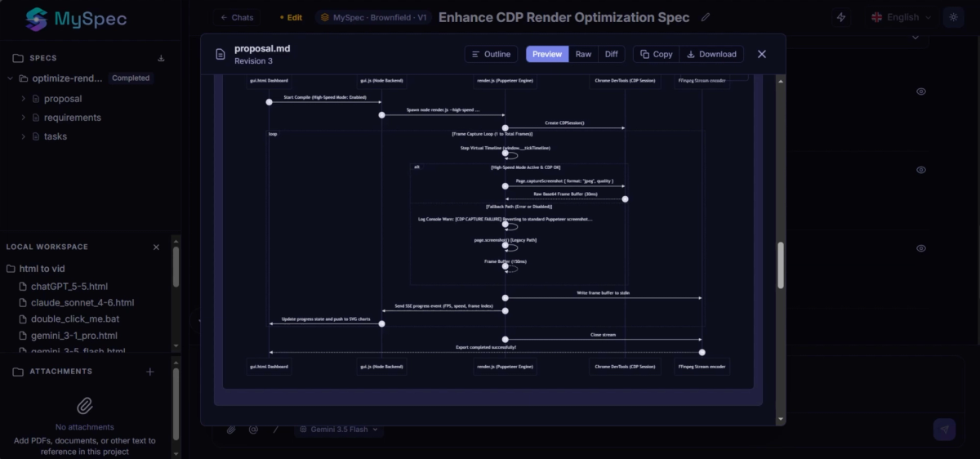
Task: Click the dialog's vertical scrollbar thumb
Action: point(781,265)
